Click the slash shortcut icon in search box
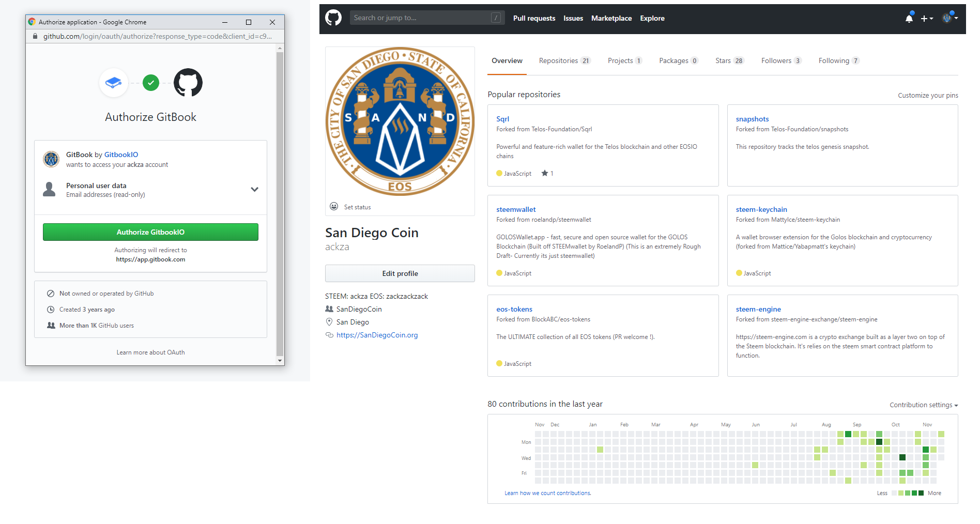The image size is (980, 524). tap(496, 18)
